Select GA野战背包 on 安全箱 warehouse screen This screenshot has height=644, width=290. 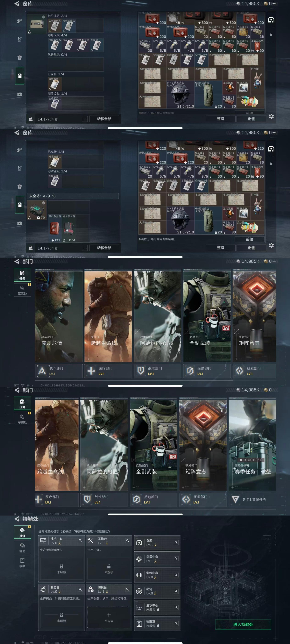[208, 220]
